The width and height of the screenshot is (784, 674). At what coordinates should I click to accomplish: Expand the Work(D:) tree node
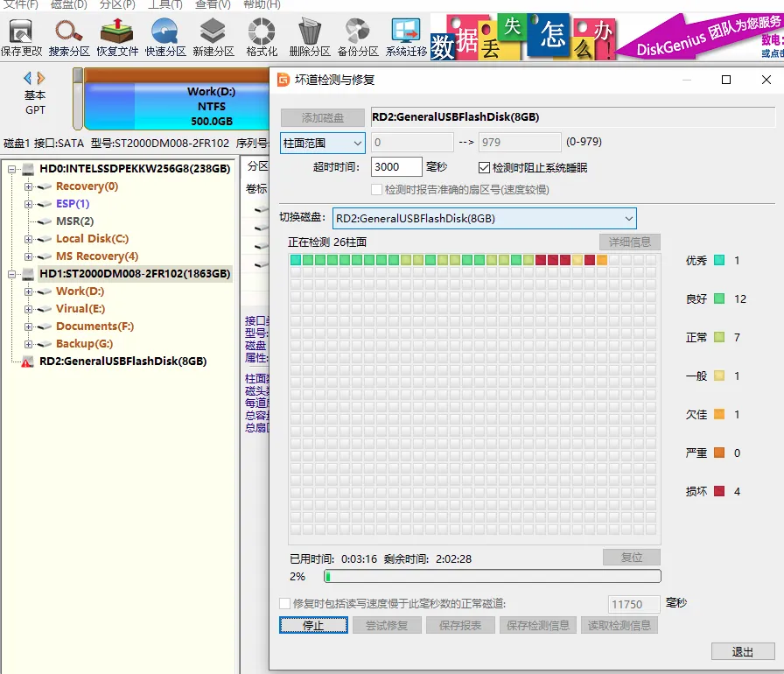29,291
